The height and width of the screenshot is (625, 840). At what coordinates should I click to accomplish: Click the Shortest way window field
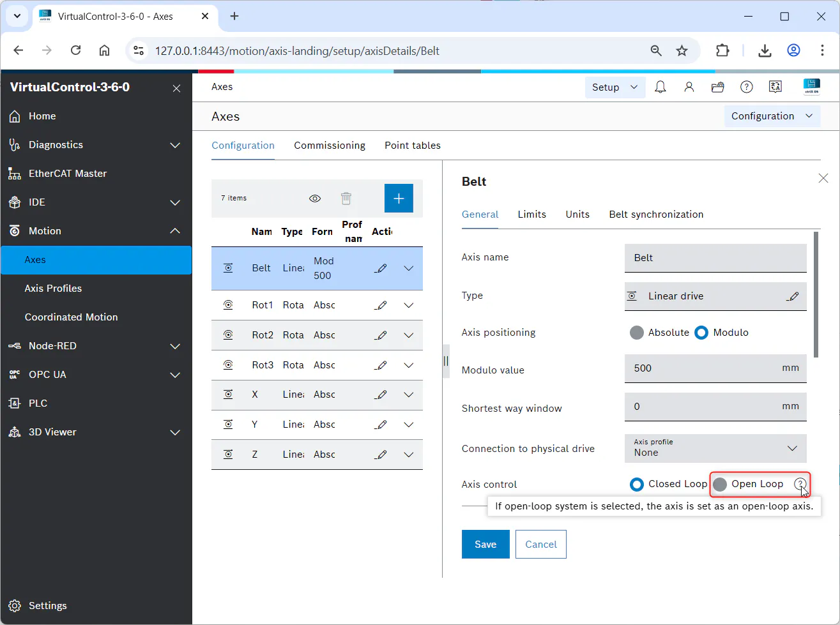pos(715,407)
